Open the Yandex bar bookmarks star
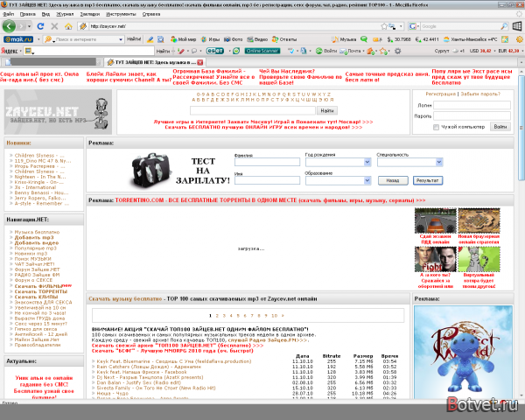Viewport: 525px width, 420px height. (383, 51)
